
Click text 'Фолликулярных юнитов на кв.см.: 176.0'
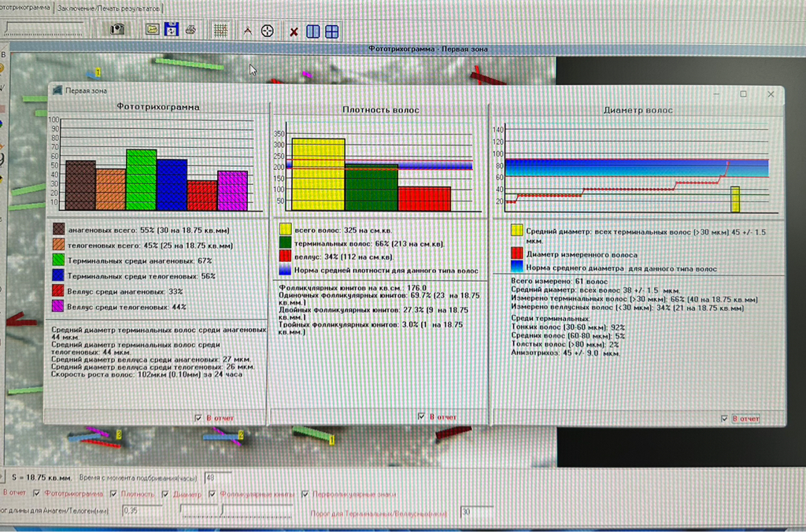click(353, 288)
